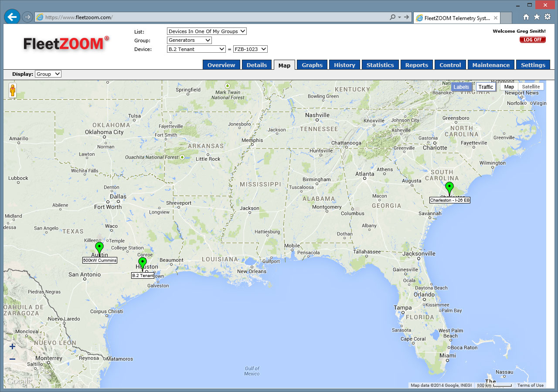This screenshot has width=558, height=392.
Task: Click the 'Miami' city label
Action: click(448, 356)
